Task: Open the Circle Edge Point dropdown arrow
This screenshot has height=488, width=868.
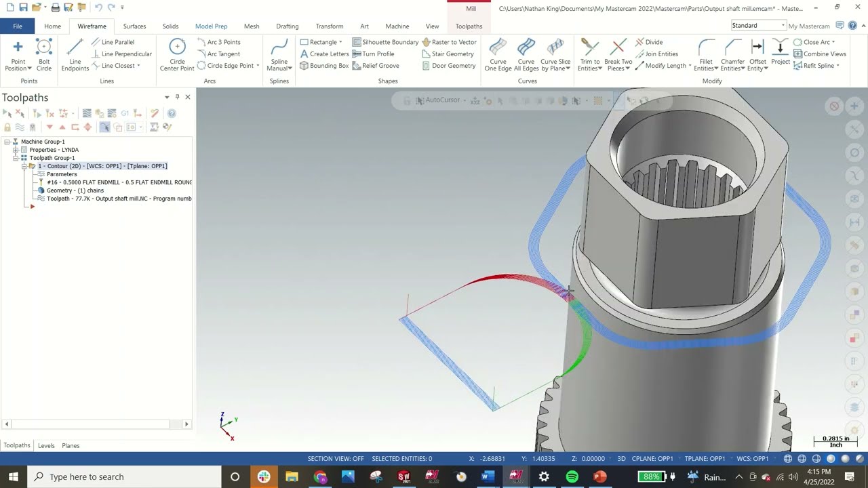Action: [x=258, y=66]
